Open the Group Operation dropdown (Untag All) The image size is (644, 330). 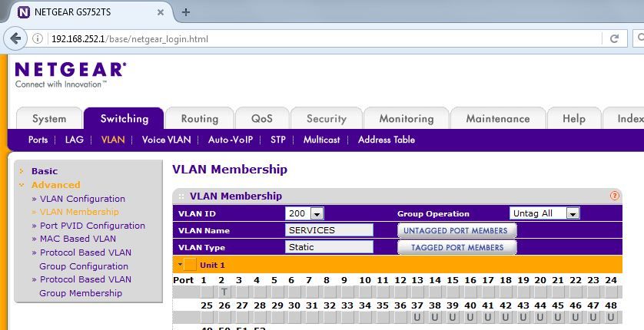[x=544, y=213]
